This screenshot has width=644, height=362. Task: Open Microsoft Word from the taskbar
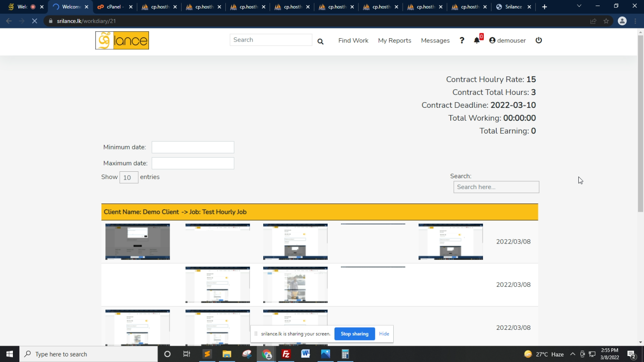pos(306,354)
